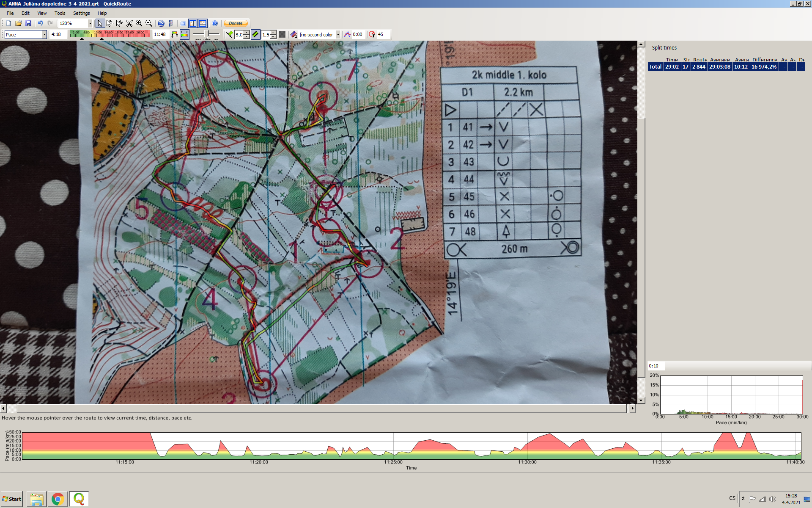
Task: Open File Explorer from the taskbar
Action: [37, 499]
